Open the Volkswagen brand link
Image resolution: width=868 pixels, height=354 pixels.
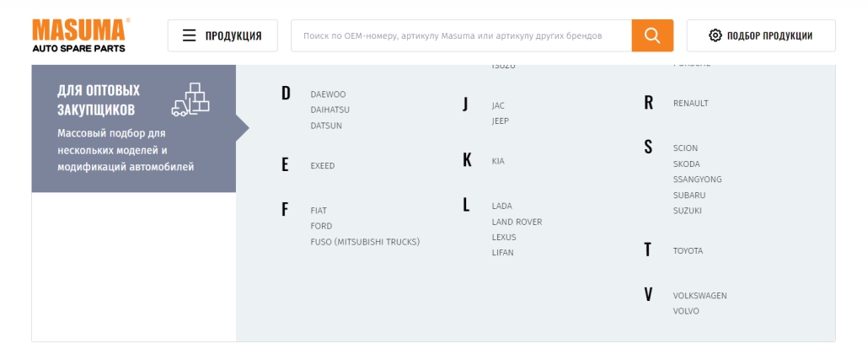tap(699, 296)
